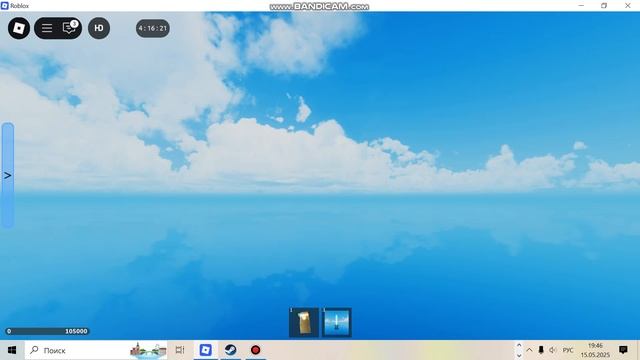This screenshot has height=360, width=640.
Task: Click the 4:16:21 timer pill
Action: pyautogui.click(x=153, y=28)
